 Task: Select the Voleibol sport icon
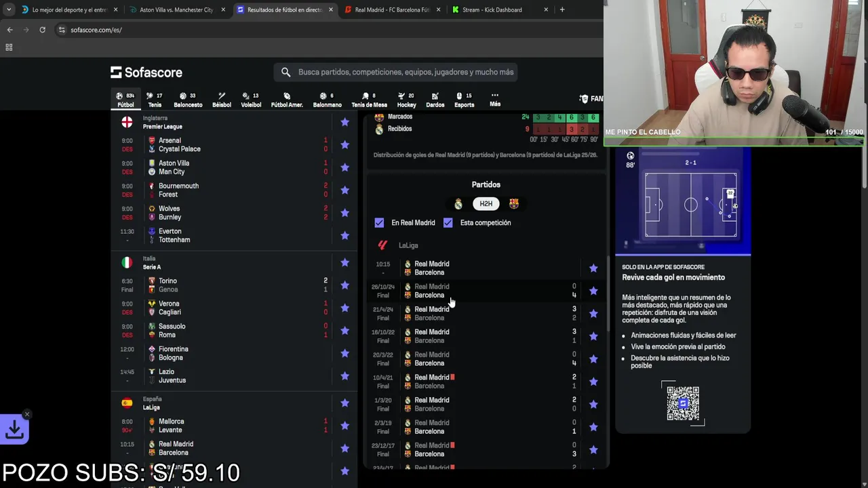(251, 100)
